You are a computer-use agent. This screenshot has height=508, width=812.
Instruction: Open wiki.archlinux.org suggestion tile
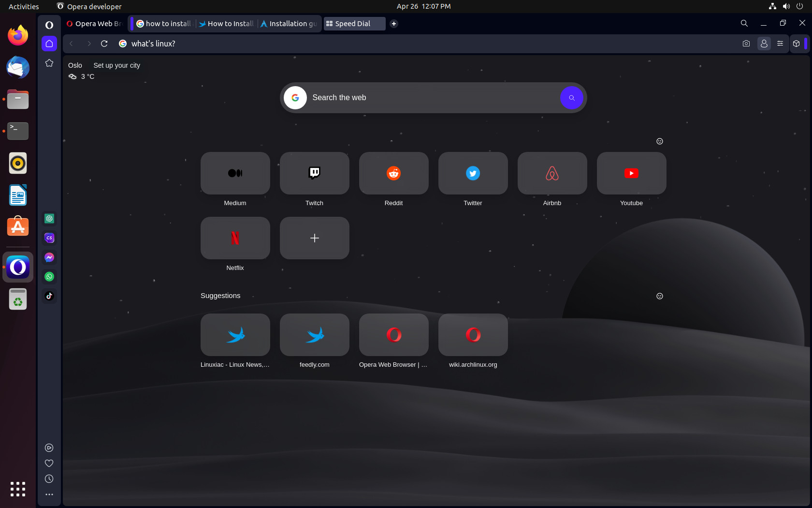pyautogui.click(x=473, y=335)
